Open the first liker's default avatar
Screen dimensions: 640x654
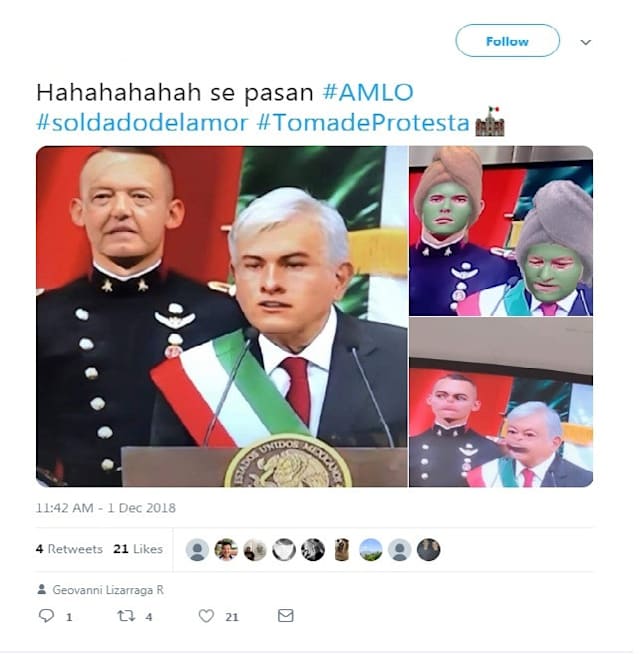pyautogui.click(x=197, y=550)
